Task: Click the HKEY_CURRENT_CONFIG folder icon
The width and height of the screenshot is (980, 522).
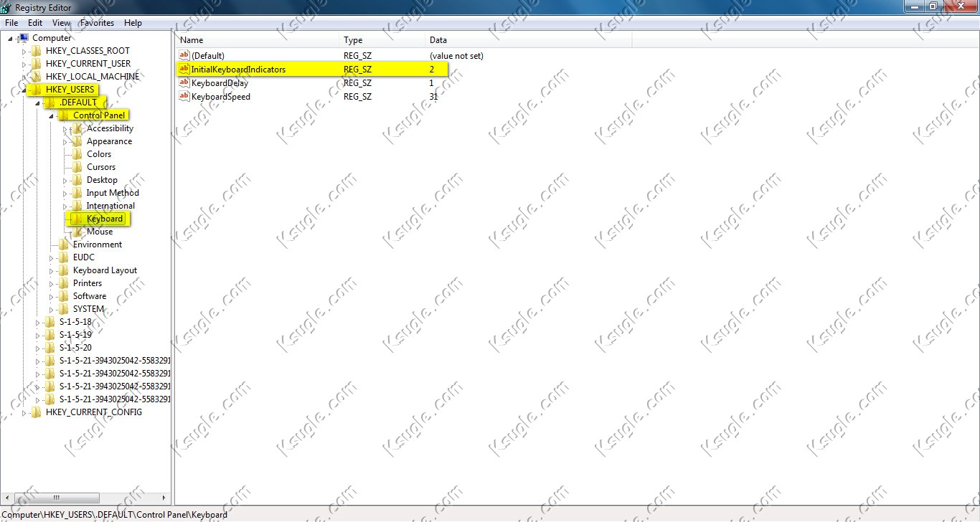Action: (x=37, y=412)
